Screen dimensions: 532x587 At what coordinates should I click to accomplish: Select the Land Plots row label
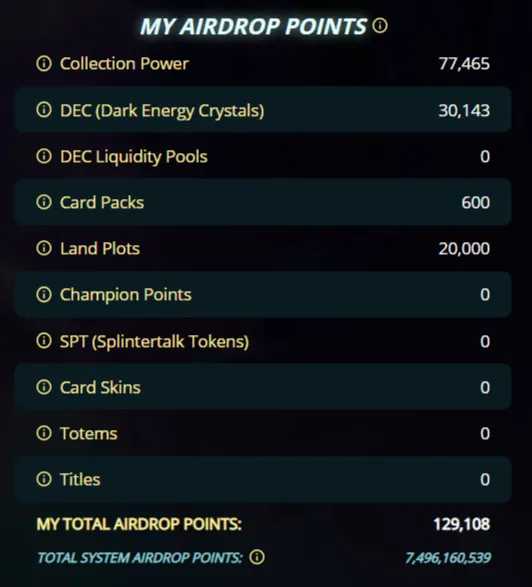coord(100,249)
